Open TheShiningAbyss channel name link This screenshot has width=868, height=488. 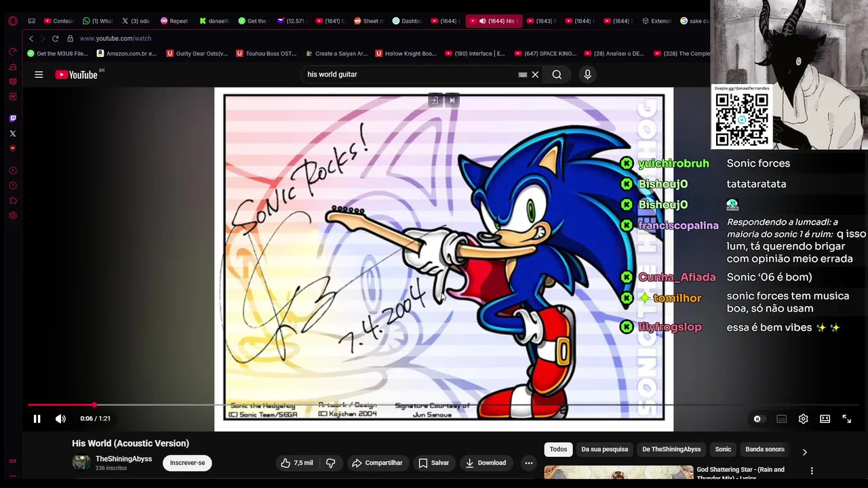(123, 459)
